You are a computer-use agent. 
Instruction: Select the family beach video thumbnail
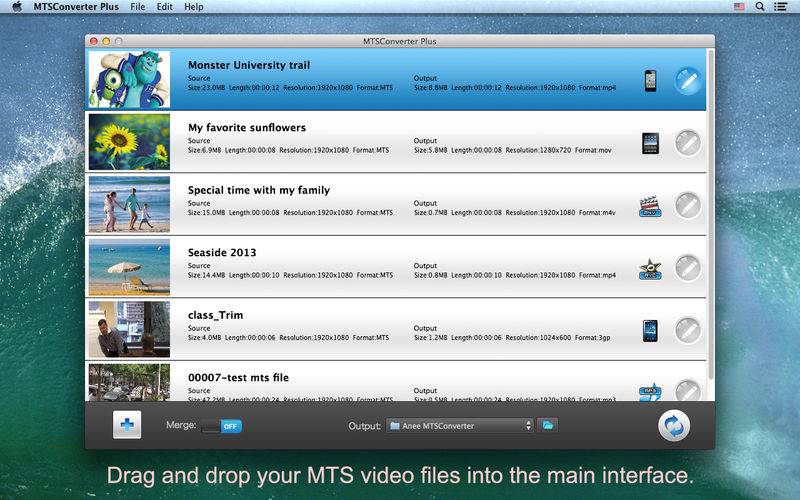129,204
